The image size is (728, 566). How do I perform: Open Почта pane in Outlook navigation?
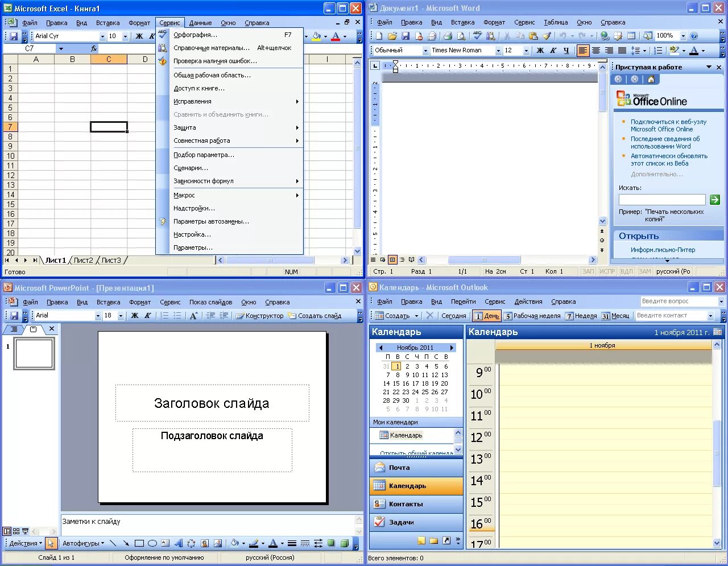tap(416, 468)
